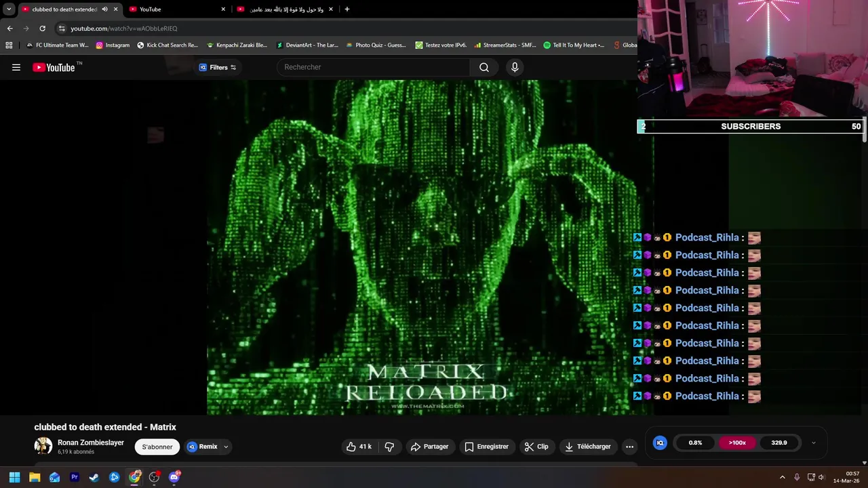Image resolution: width=868 pixels, height=488 pixels.
Task: Open Steam from taskbar
Action: (x=94, y=477)
